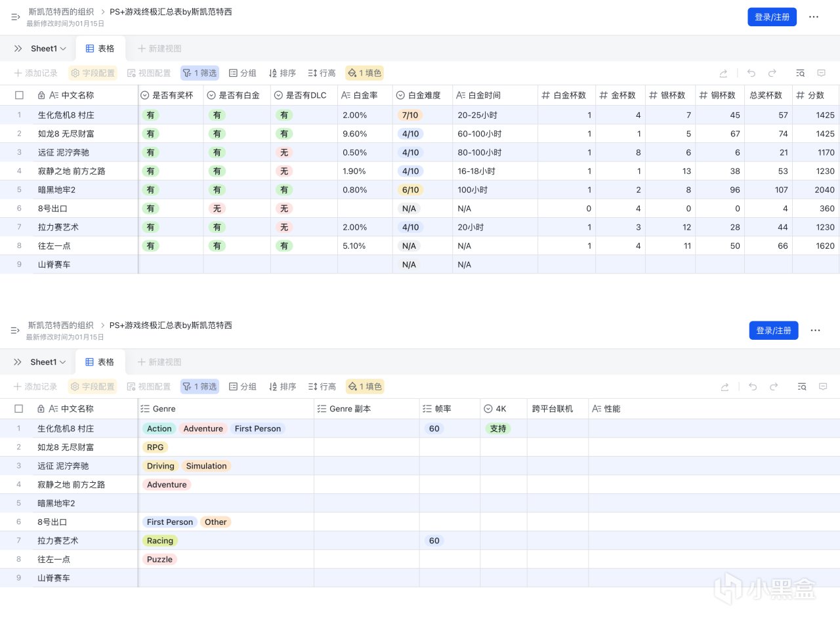Click 添加记录 in the lower window toolbar

tap(36, 387)
